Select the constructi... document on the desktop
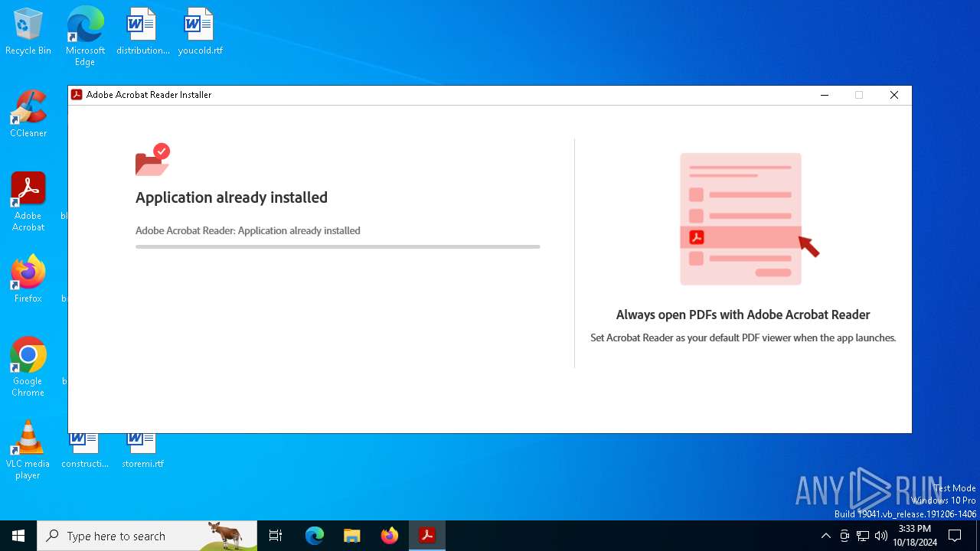The width and height of the screenshot is (980, 551). [x=85, y=452]
